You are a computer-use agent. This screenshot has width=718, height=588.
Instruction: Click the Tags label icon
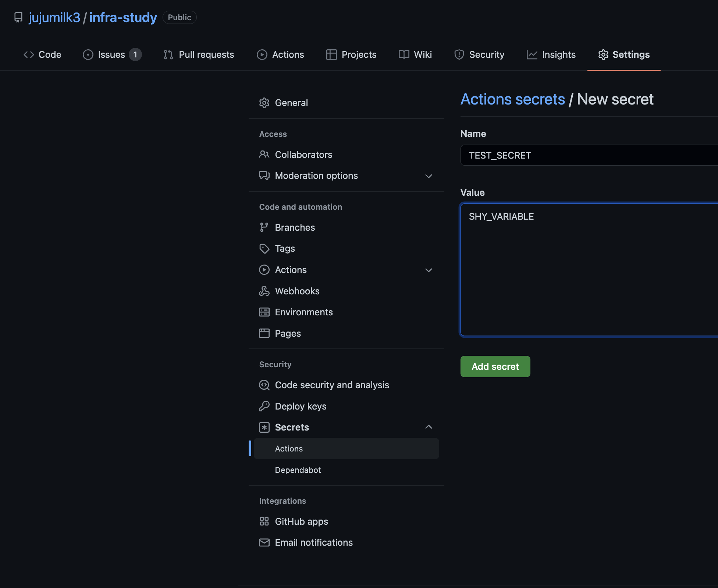264,249
